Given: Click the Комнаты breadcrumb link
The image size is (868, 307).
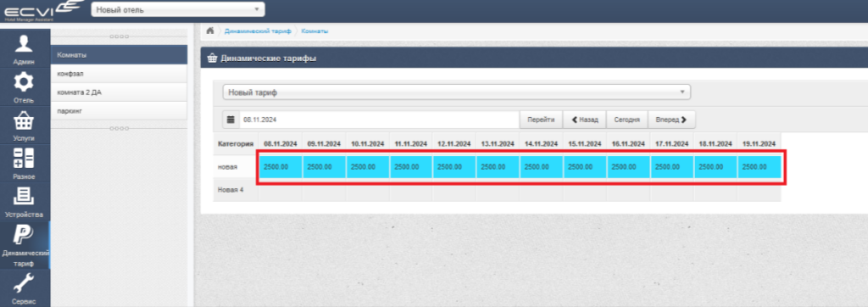Looking at the screenshot, I should (314, 31).
